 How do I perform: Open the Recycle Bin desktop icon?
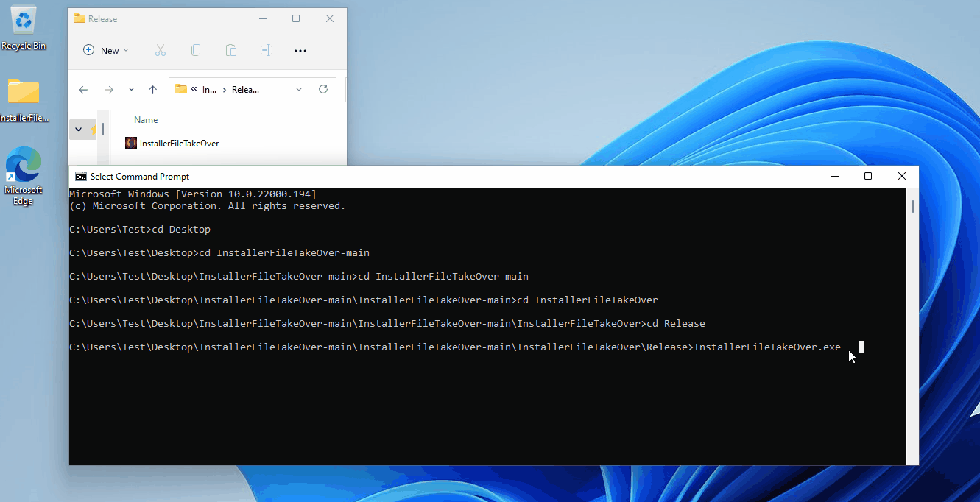(x=24, y=28)
